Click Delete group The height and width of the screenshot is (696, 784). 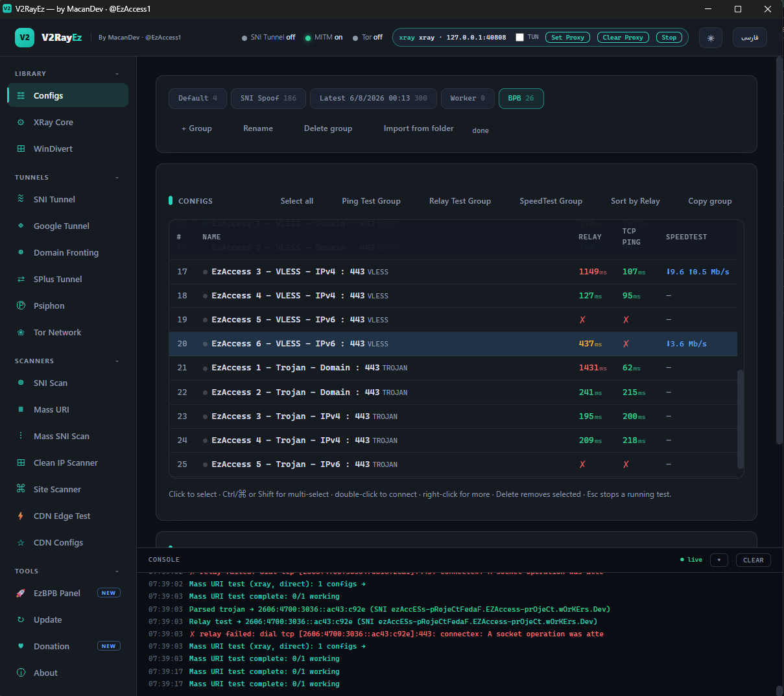[328, 128]
